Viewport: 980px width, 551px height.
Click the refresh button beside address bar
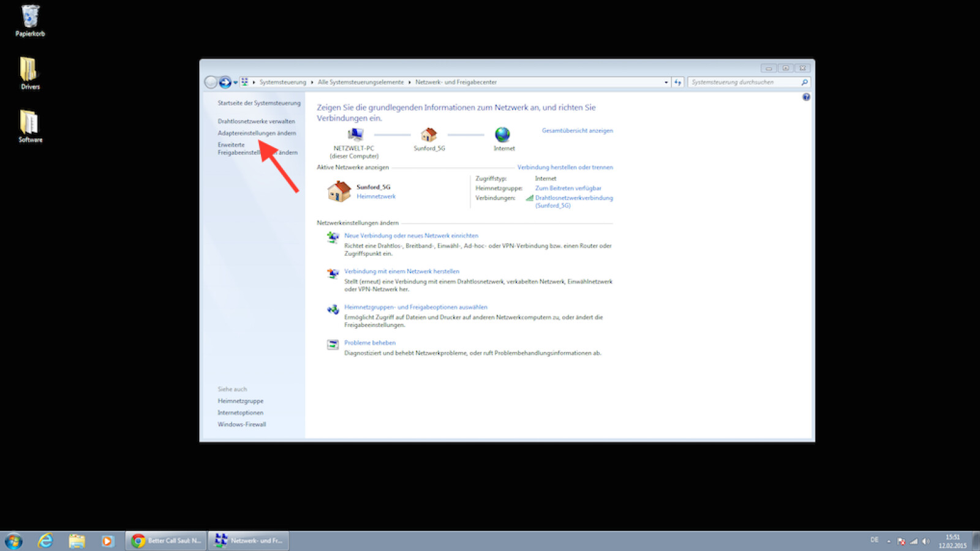[677, 82]
